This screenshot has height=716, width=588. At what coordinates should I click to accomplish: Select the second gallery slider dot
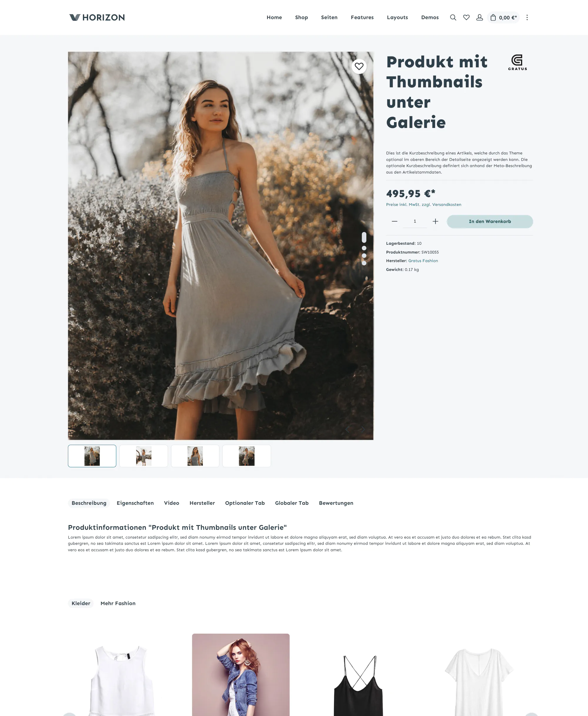pos(364,248)
